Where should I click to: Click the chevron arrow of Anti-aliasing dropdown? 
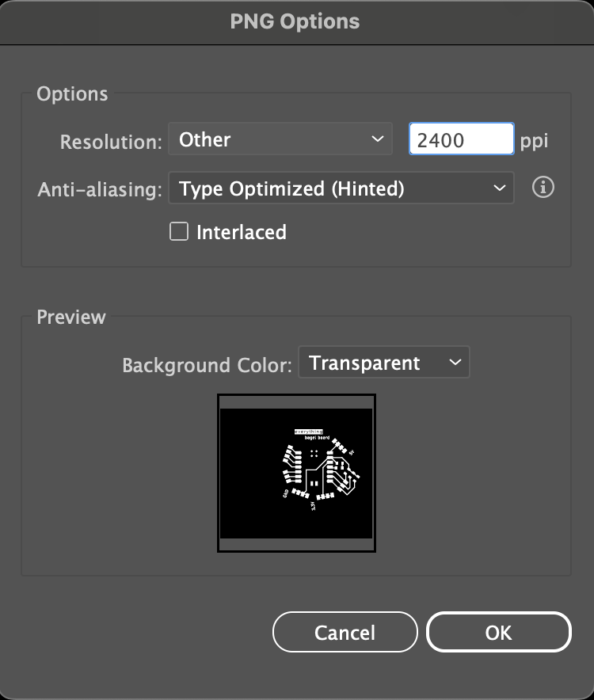pyautogui.click(x=499, y=188)
